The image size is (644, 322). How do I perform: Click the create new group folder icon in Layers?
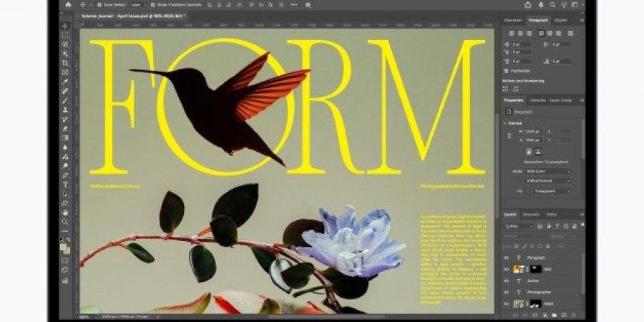click(x=554, y=315)
